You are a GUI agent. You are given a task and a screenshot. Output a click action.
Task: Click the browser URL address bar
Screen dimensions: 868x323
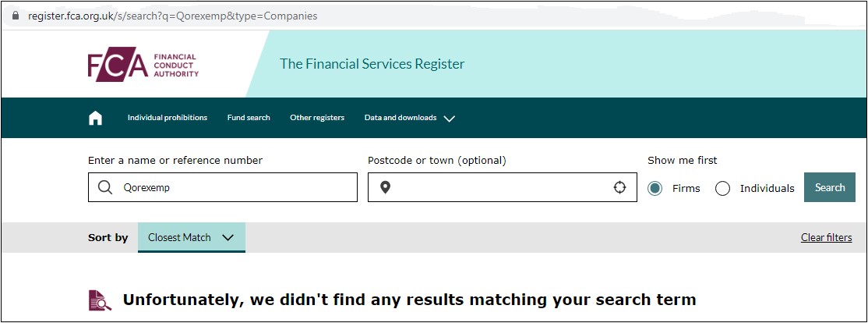pos(433,16)
